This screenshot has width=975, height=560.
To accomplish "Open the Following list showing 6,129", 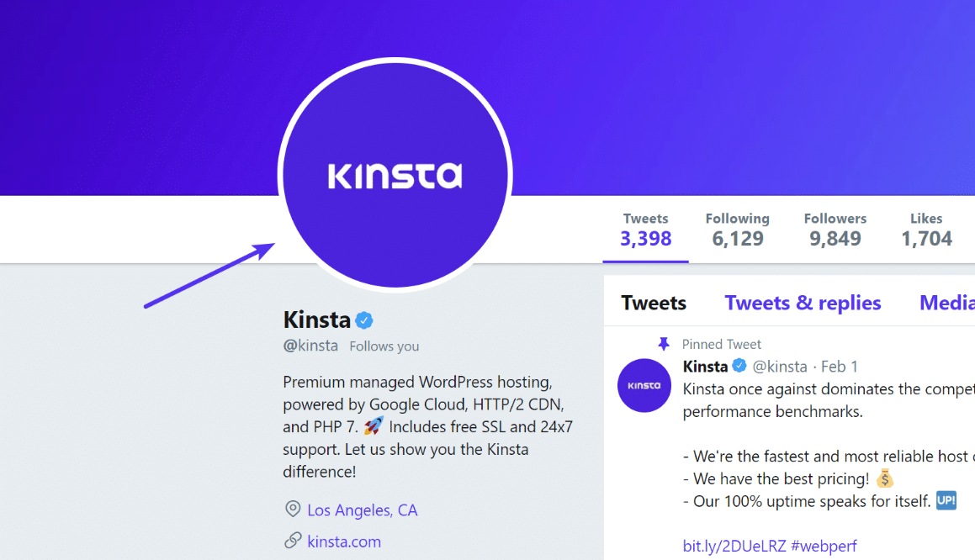I will coord(738,229).
